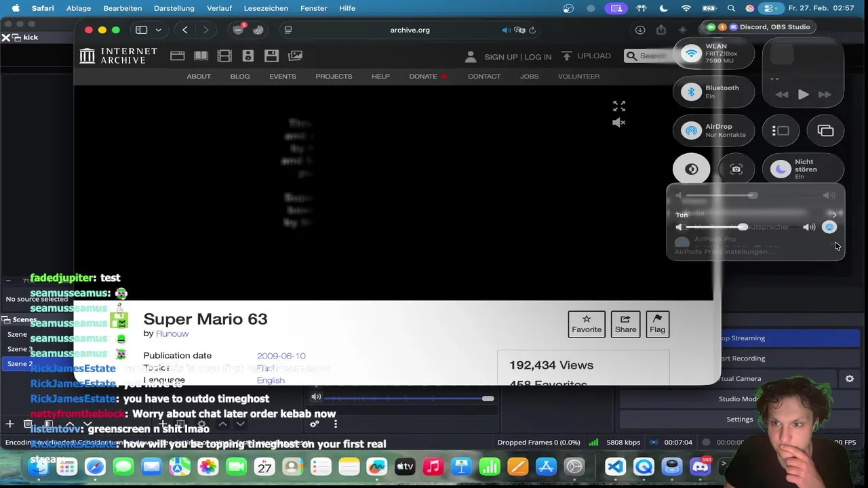Click the Upload arrow icon
The width and height of the screenshot is (868, 488).
(x=567, y=56)
